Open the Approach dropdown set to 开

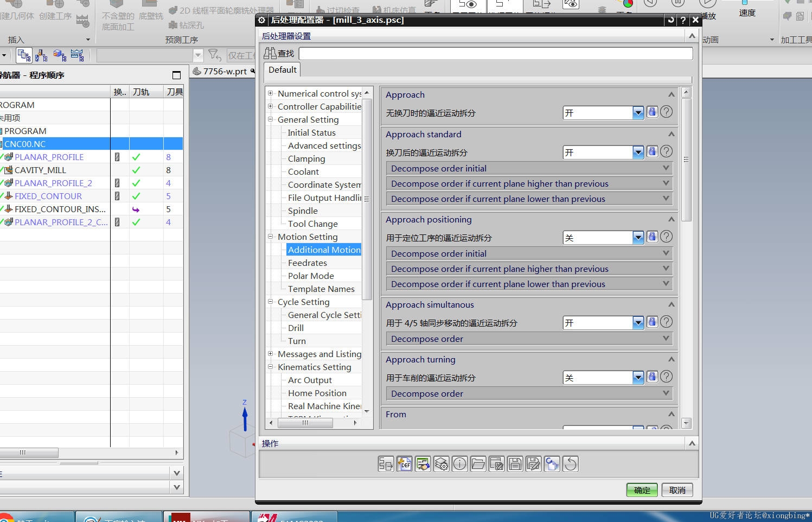click(x=603, y=113)
